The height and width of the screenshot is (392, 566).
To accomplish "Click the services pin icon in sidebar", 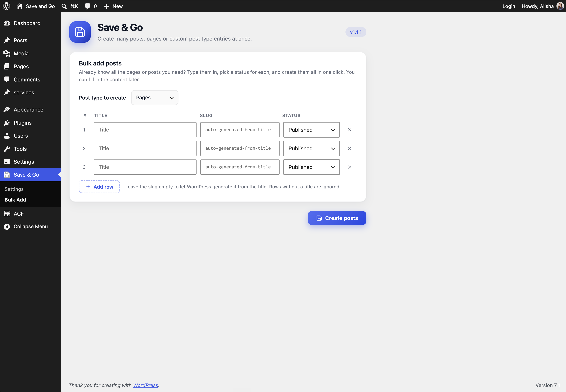I will (x=7, y=92).
